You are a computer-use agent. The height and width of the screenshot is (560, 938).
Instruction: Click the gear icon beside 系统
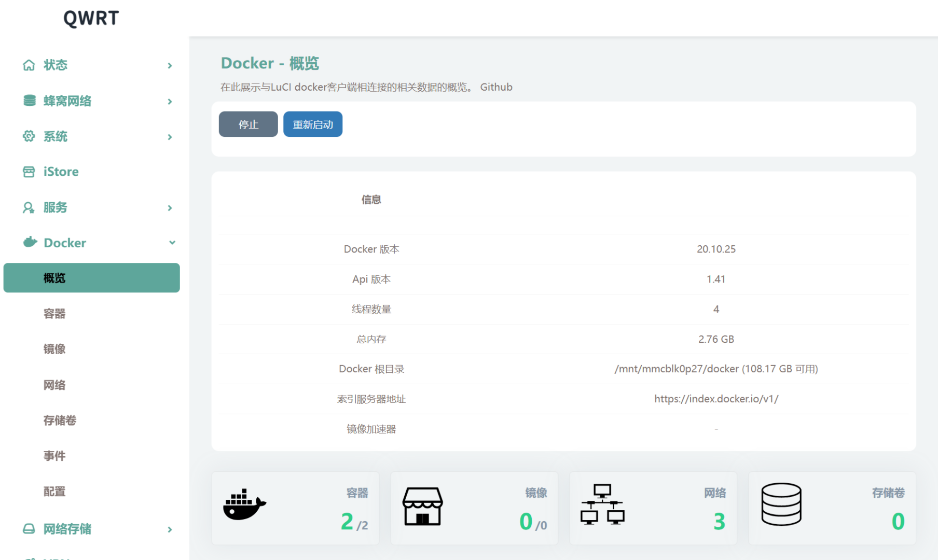(x=29, y=136)
